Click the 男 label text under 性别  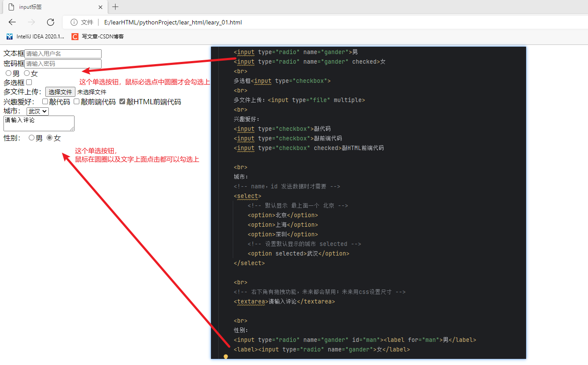(39, 138)
